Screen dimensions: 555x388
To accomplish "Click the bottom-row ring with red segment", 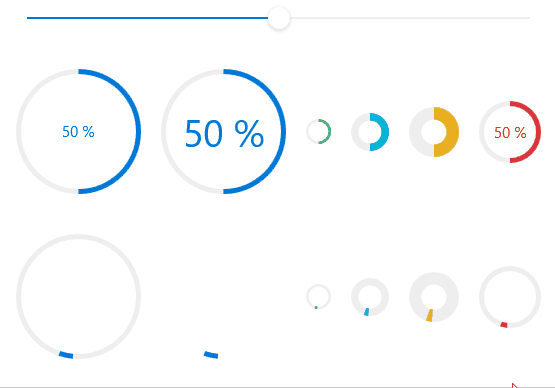I will (510, 297).
